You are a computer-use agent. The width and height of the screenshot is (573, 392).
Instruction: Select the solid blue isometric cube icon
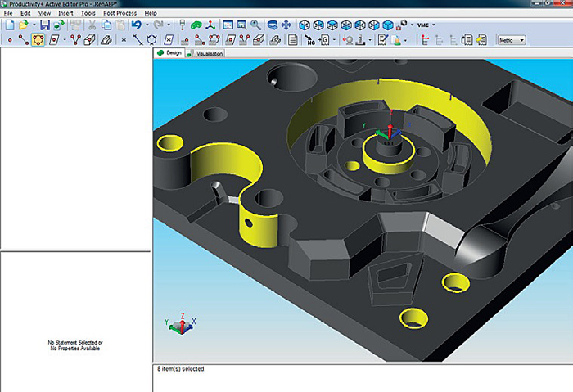pos(388,25)
